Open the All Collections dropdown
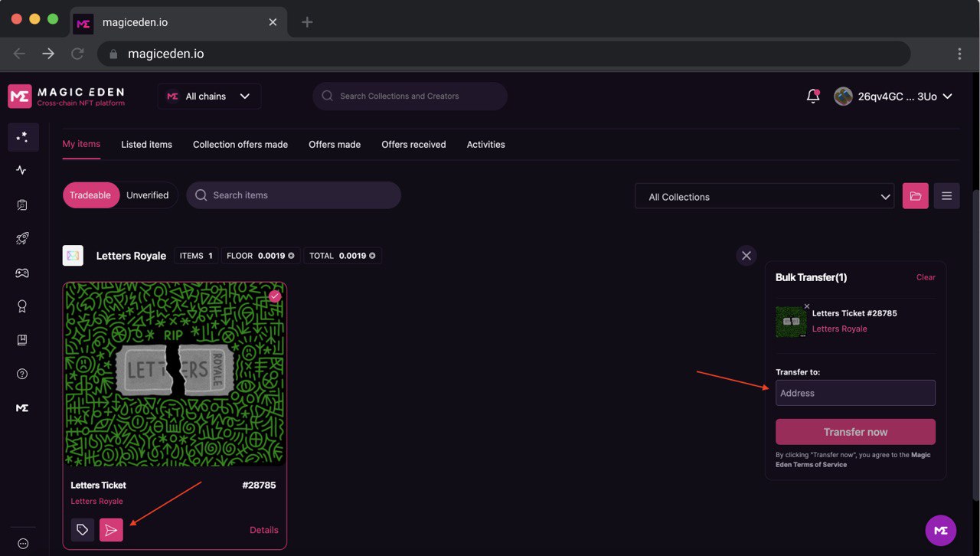The width and height of the screenshot is (980, 556). click(x=764, y=196)
